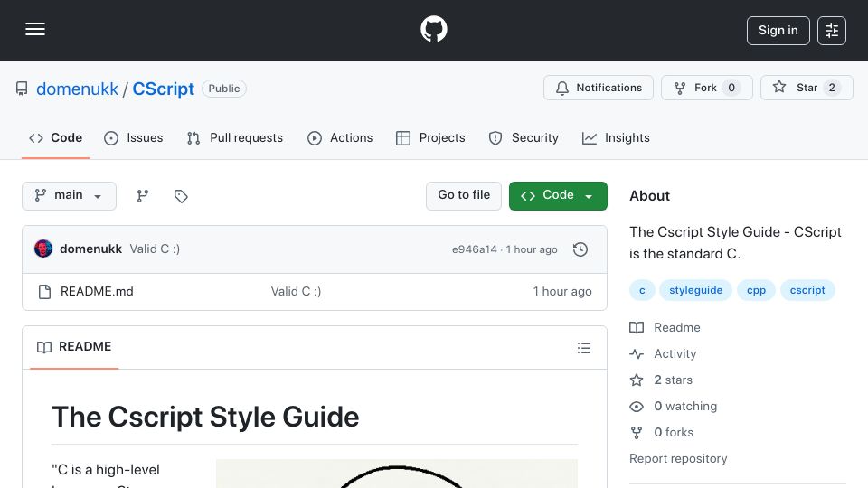Select the cscript topic tag
868x488 pixels.
point(807,290)
